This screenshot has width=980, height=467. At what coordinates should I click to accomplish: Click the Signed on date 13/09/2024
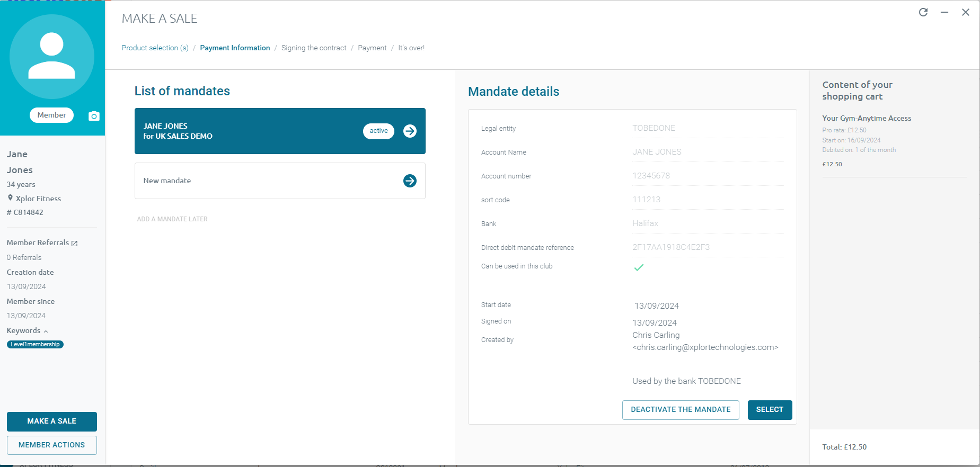(655, 323)
